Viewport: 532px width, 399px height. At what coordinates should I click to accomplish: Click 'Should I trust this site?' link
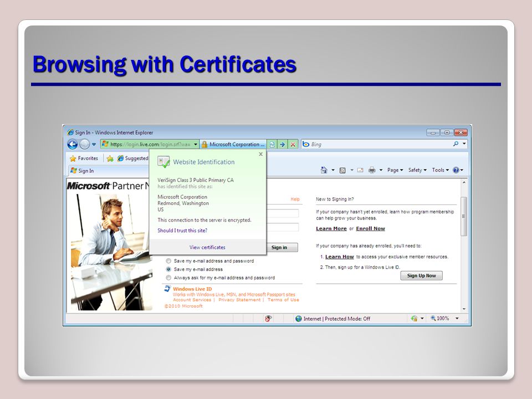click(x=182, y=231)
